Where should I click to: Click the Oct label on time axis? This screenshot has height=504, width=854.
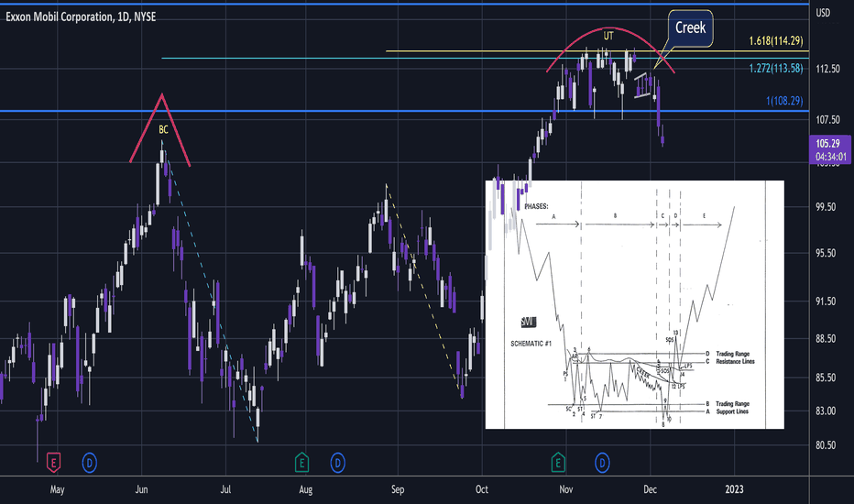pyautogui.click(x=482, y=489)
